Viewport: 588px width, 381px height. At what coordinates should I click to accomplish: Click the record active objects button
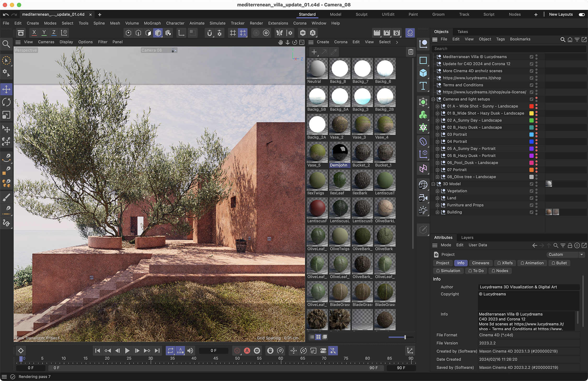237,351
